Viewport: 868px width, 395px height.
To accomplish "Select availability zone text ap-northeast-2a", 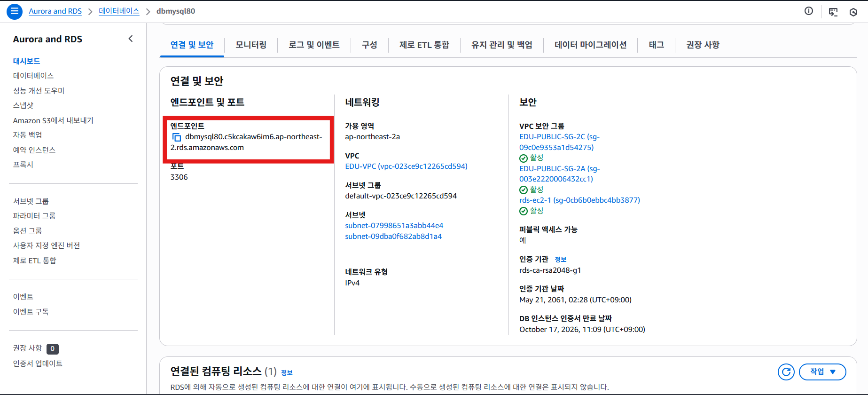I will (372, 137).
